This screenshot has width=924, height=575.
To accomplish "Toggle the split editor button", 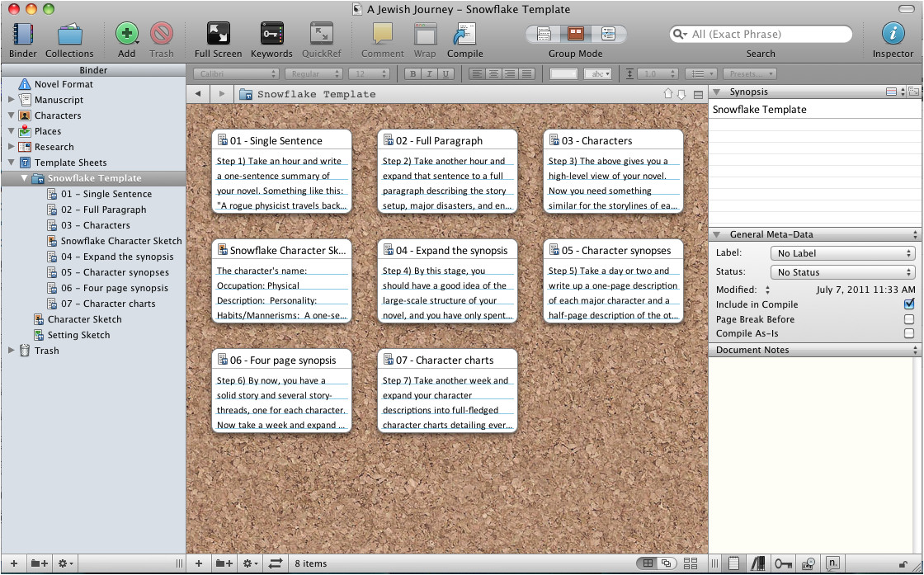I will (x=698, y=94).
